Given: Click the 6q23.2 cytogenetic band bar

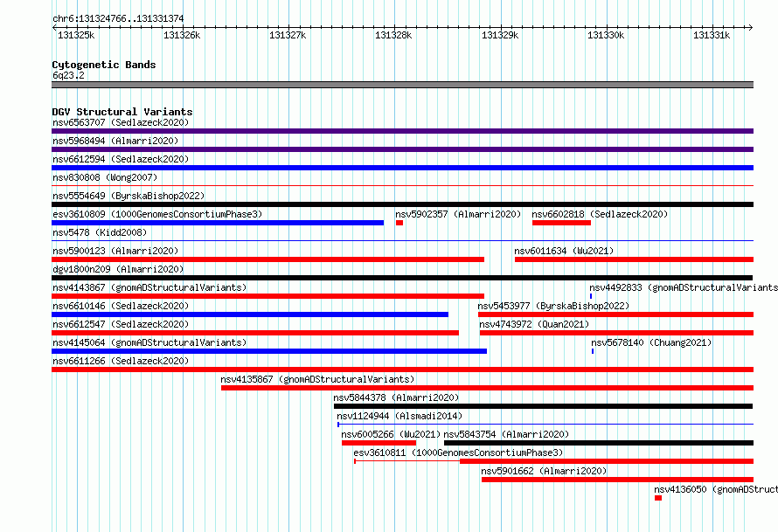Looking at the screenshot, I should pyautogui.click(x=402, y=85).
